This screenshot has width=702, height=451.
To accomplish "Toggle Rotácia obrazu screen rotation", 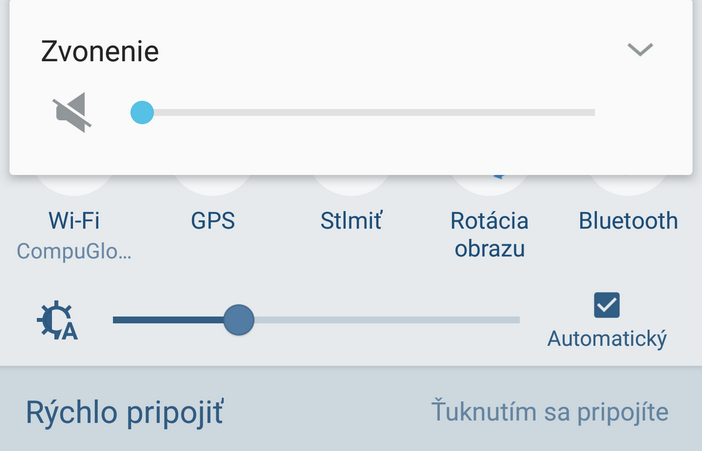I will [x=489, y=234].
